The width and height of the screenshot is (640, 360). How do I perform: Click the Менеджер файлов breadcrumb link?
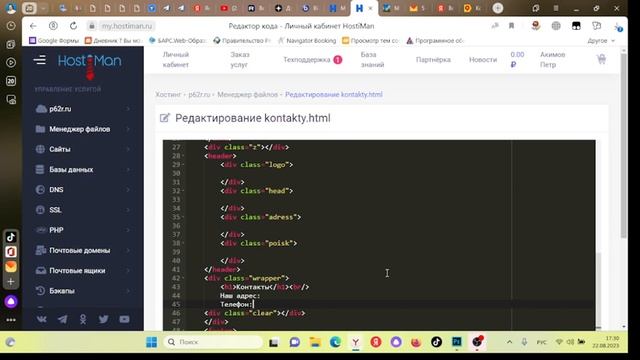pos(247,94)
